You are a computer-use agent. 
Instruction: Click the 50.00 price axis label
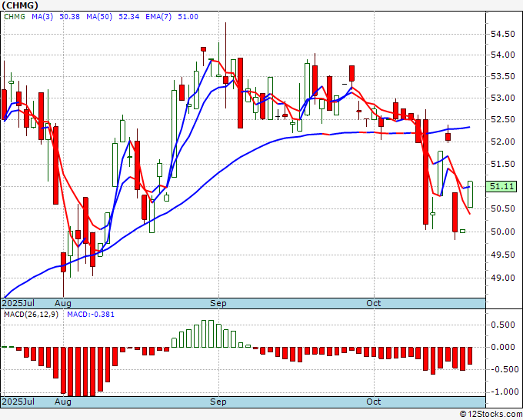(x=503, y=232)
